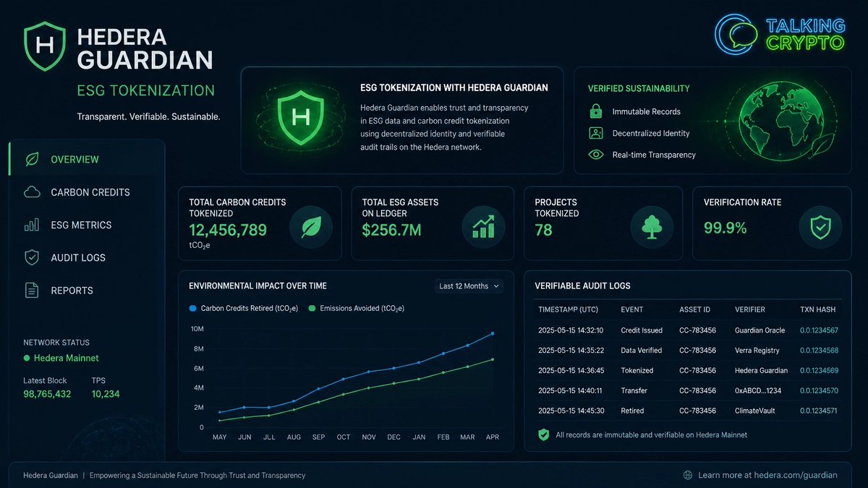Click the document icon beside Reports

32,291
